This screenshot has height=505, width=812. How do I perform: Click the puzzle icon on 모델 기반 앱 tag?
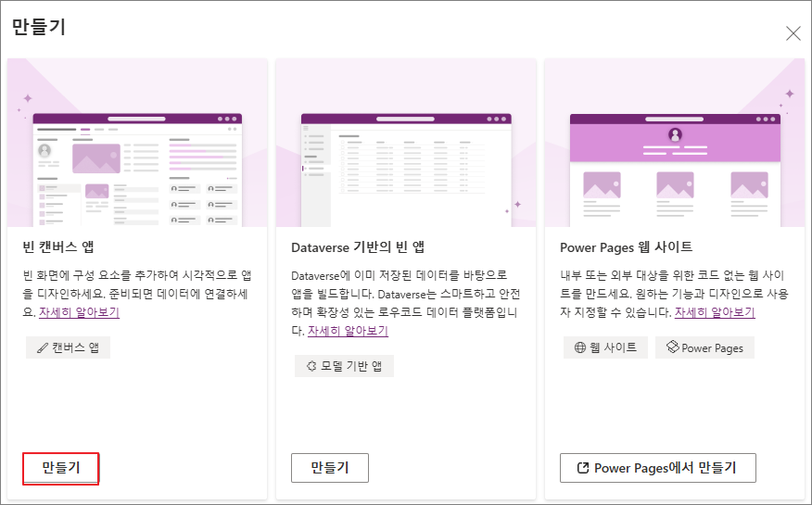pyautogui.click(x=311, y=366)
